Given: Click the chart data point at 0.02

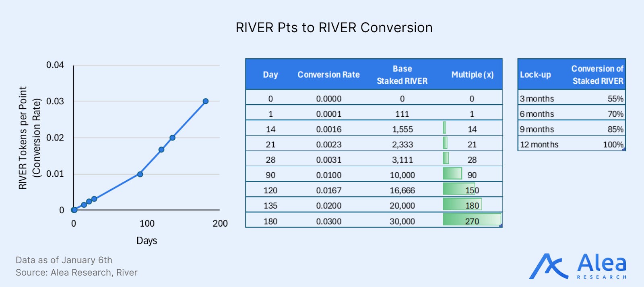Looking at the screenshot, I should point(172,138).
